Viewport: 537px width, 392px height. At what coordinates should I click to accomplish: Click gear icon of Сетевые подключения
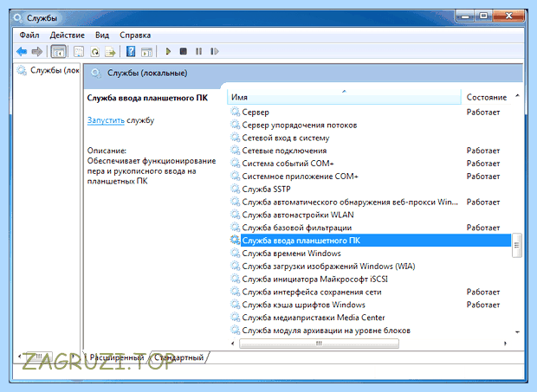pos(235,151)
